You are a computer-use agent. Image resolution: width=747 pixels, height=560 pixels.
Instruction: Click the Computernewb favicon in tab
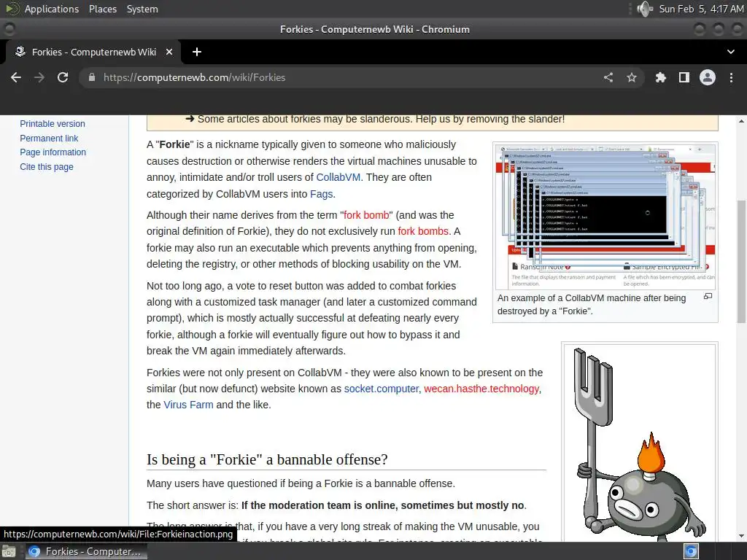pos(20,52)
